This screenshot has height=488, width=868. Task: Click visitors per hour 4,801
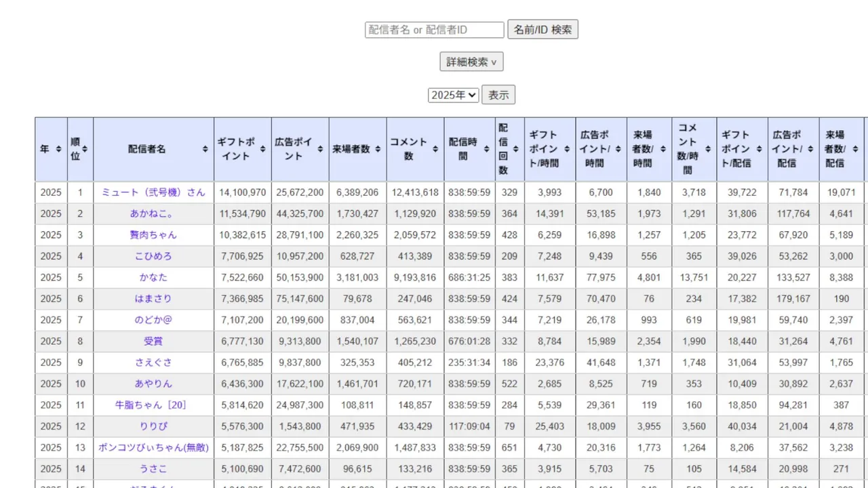650,277
